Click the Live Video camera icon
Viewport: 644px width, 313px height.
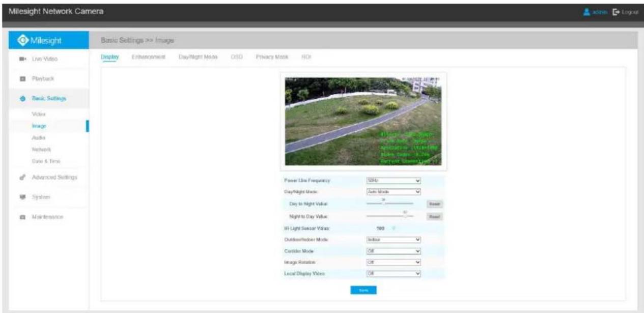click(22, 60)
